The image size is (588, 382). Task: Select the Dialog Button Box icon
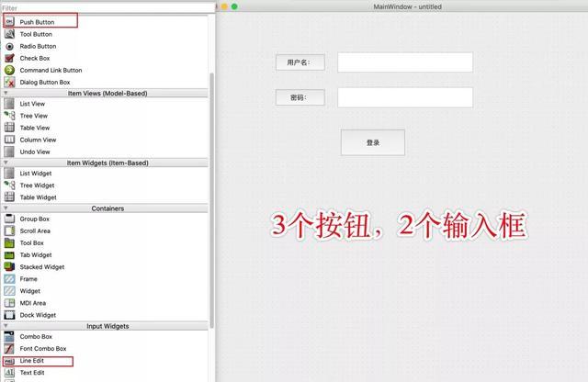tap(9, 82)
